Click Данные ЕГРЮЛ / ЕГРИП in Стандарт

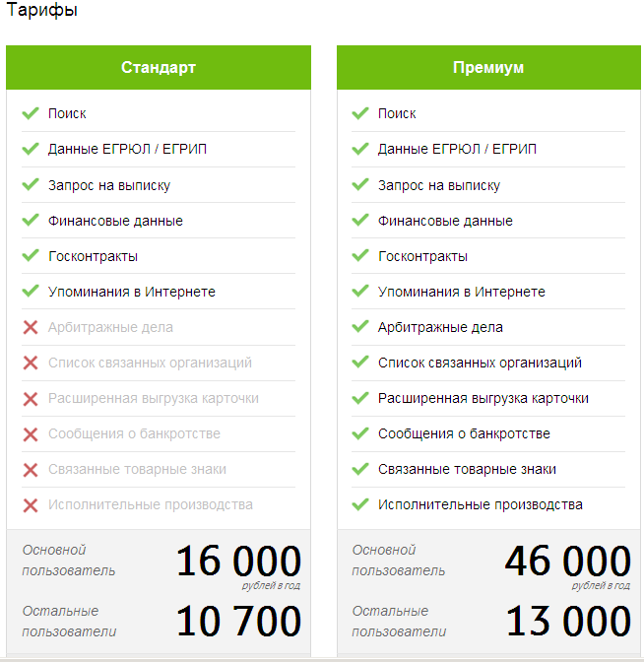pyautogui.click(x=127, y=149)
